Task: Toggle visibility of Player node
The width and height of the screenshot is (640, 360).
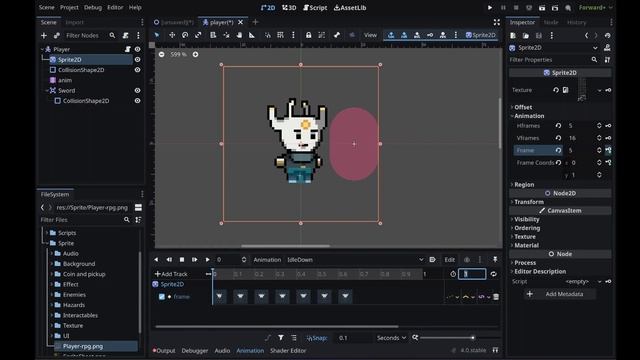Action: coord(138,49)
